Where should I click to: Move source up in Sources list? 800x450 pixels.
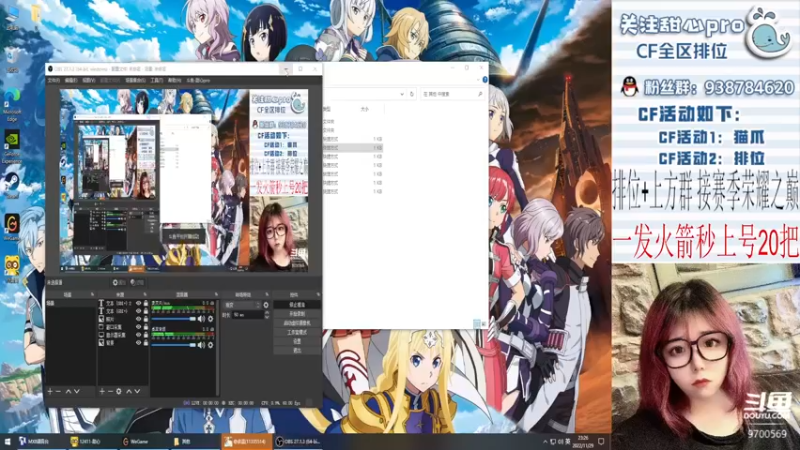click(x=129, y=391)
